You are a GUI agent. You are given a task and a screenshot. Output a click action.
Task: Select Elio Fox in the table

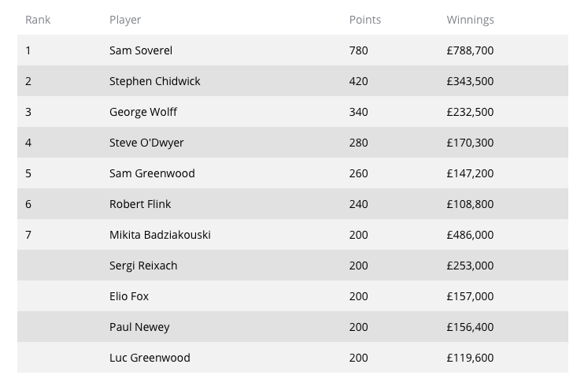coord(129,296)
